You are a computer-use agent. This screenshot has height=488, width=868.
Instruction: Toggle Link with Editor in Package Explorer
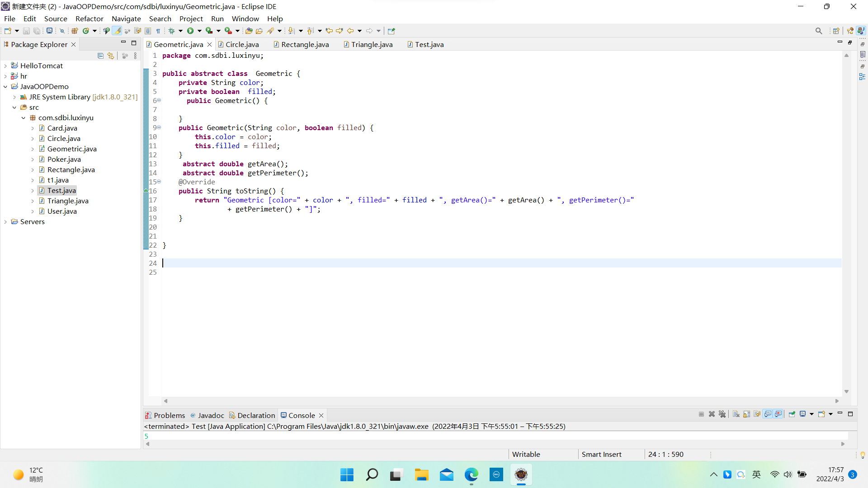pos(111,56)
